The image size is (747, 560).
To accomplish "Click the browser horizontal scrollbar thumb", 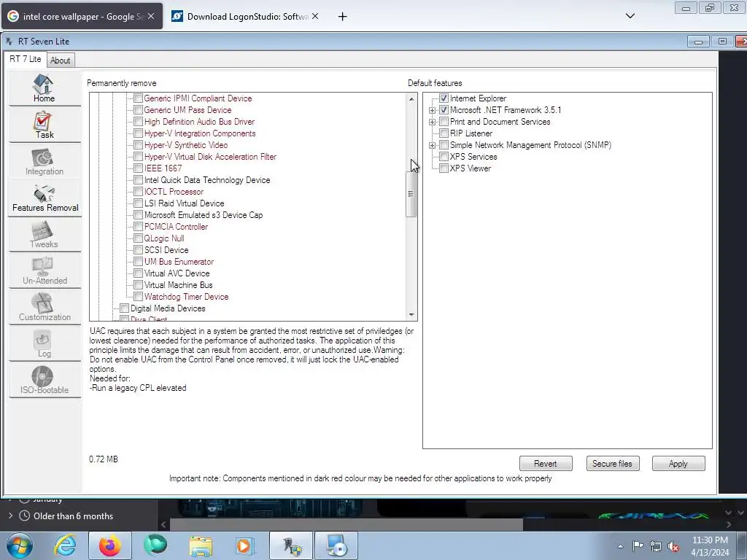I will tap(347, 524).
